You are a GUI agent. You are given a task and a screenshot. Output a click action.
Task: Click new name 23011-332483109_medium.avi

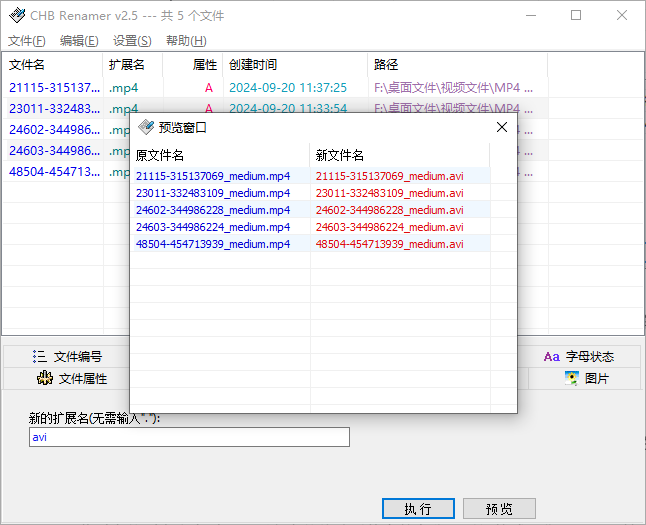(390, 193)
